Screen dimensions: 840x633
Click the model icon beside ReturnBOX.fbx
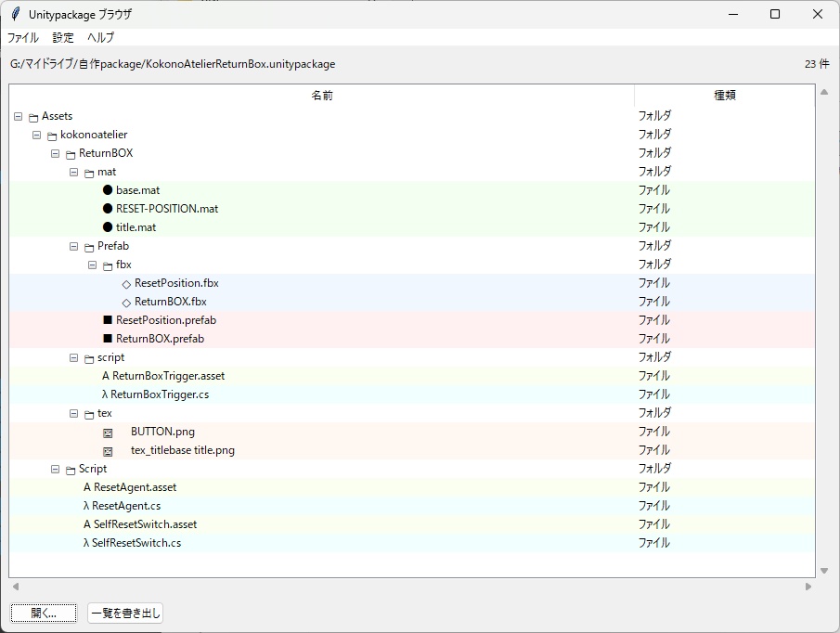[x=124, y=302]
